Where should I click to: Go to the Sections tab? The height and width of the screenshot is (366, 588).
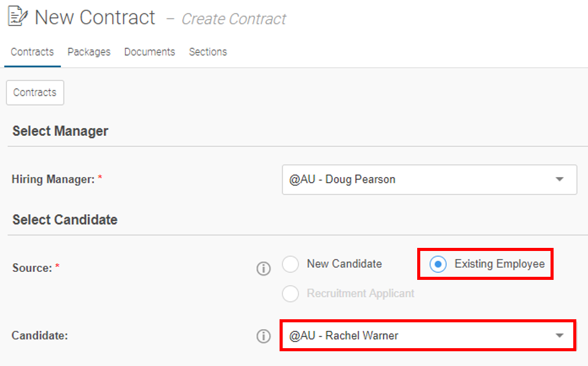(x=208, y=52)
